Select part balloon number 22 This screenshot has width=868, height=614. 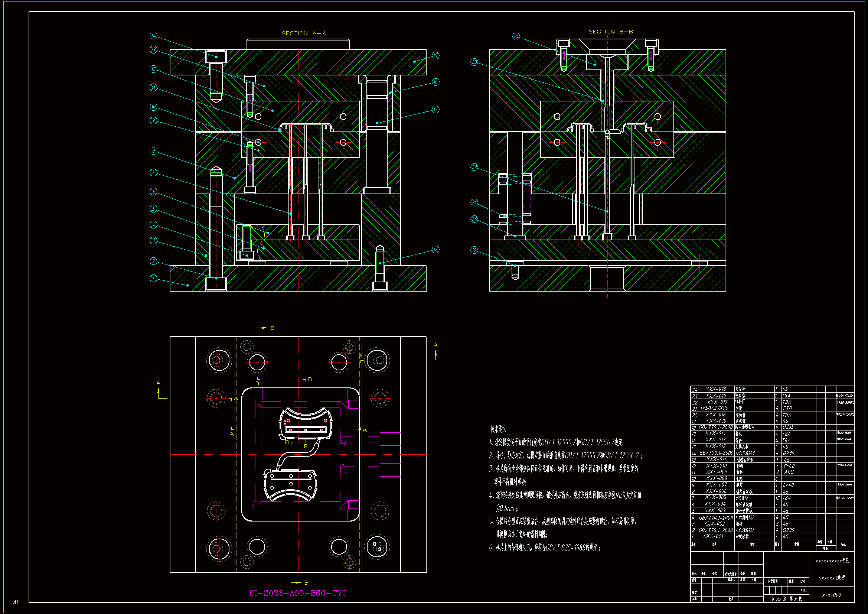(474, 167)
